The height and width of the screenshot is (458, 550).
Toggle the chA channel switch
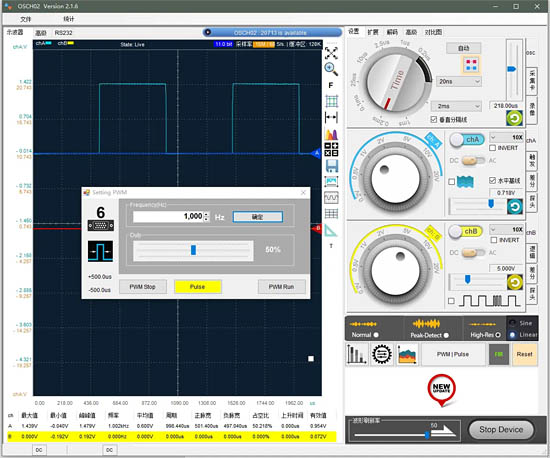click(x=467, y=140)
